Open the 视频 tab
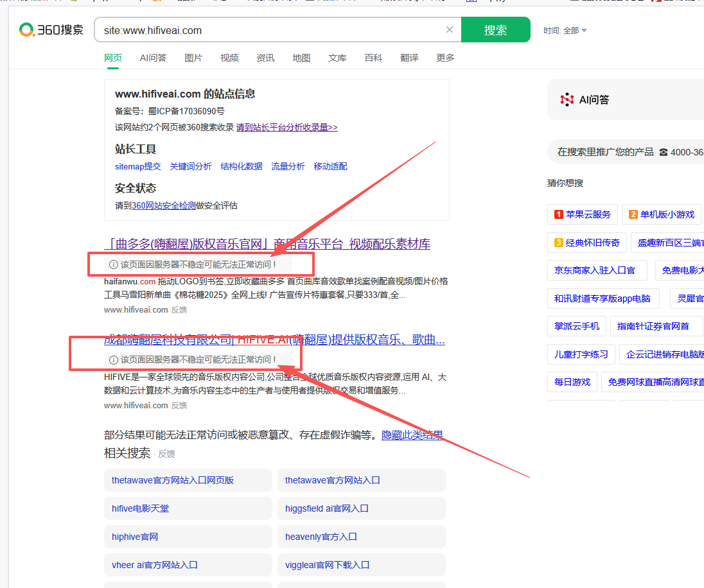Screen dimensions: 704x588 [229, 58]
